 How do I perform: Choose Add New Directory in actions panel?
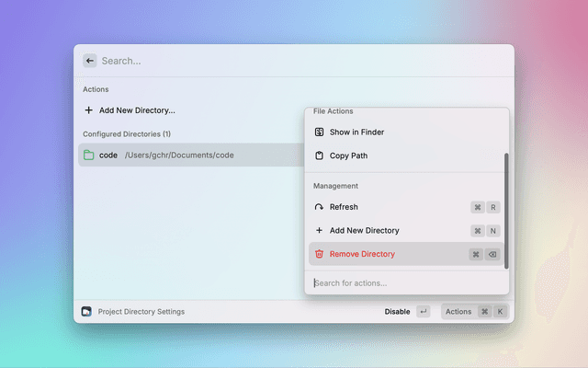pyautogui.click(x=364, y=231)
